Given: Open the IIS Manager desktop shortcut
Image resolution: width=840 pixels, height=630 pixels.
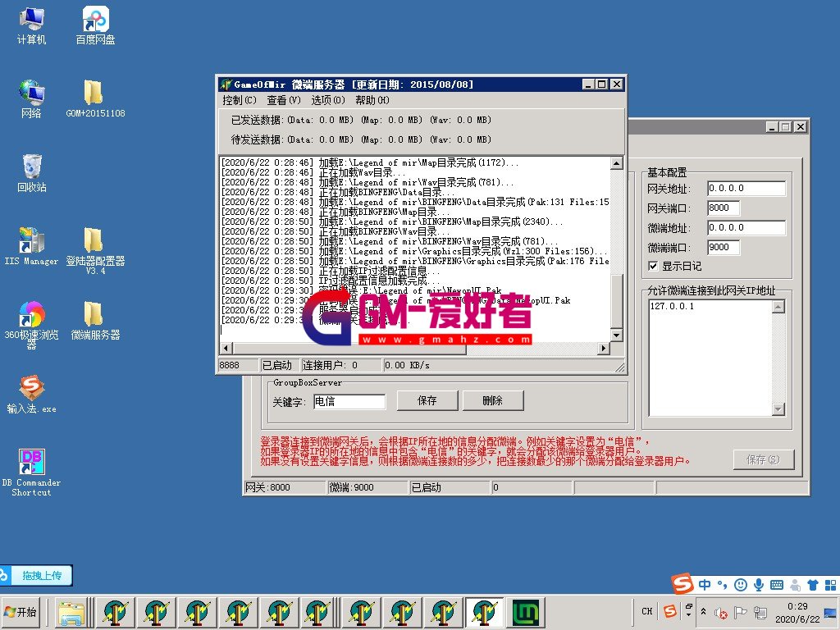Looking at the screenshot, I should pos(31,241).
